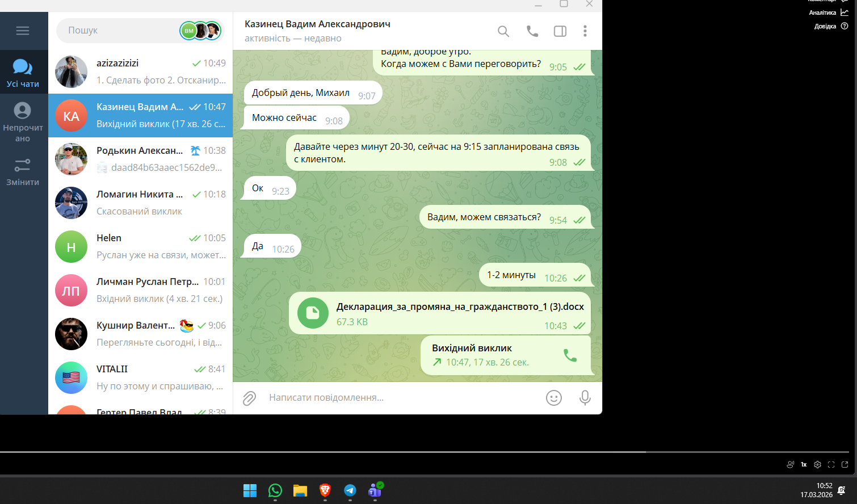Open Кушнир Валентин chat
857x504 pixels.
coord(140,334)
